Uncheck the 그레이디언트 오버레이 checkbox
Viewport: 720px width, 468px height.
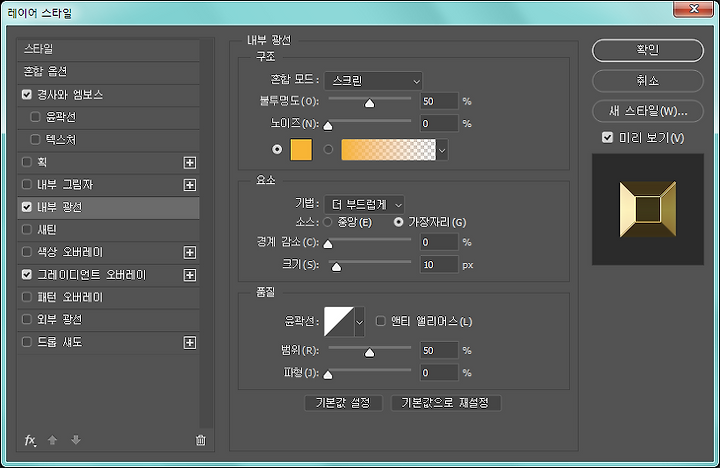click(x=27, y=275)
